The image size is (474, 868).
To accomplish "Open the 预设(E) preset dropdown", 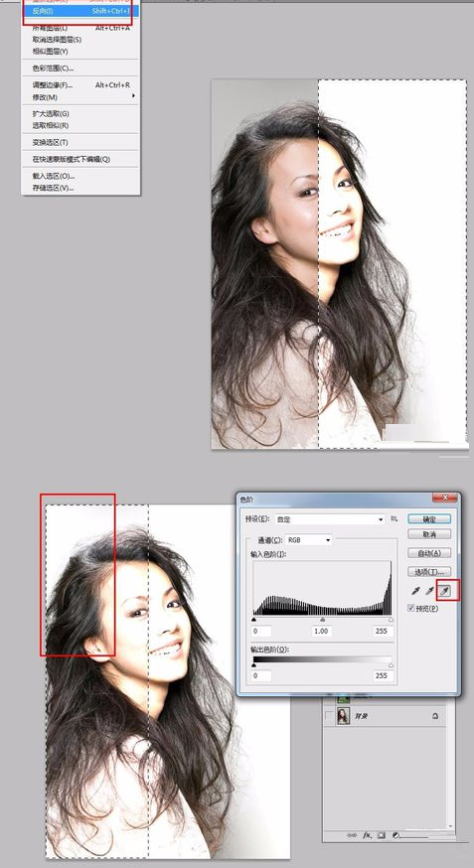I will pos(330,519).
